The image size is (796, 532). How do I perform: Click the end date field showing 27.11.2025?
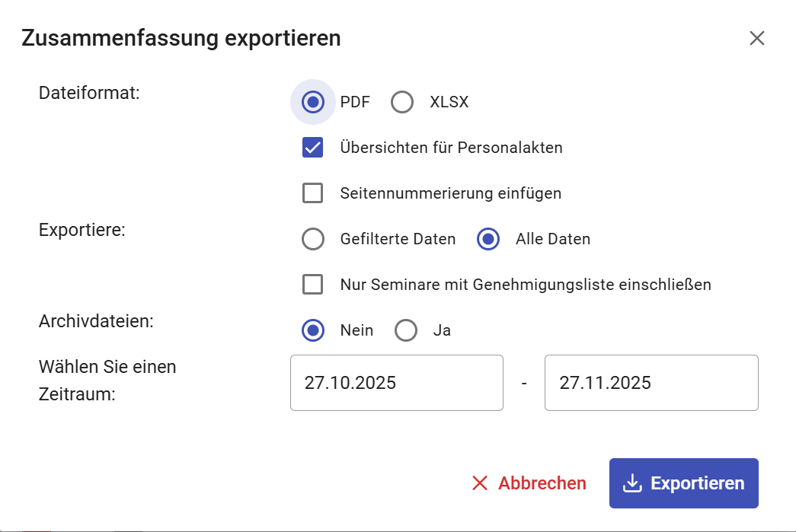(651, 383)
